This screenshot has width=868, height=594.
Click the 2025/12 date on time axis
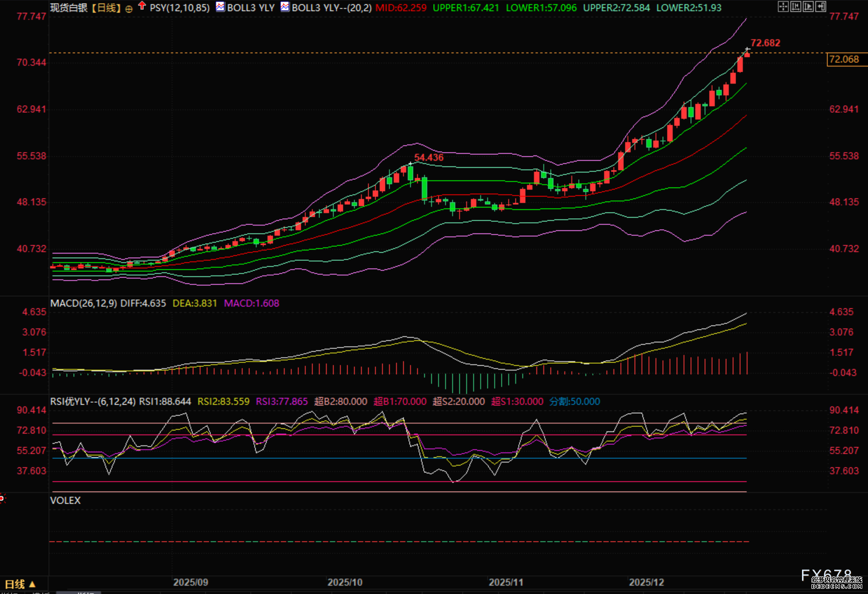tap(646, 582)
